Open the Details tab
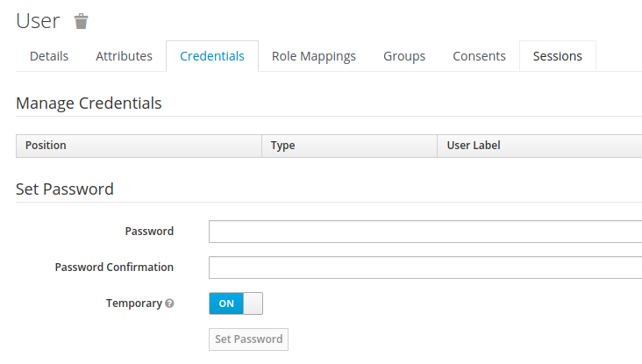The width and height of the screenshot is (642, 364). tap(49, 56)
